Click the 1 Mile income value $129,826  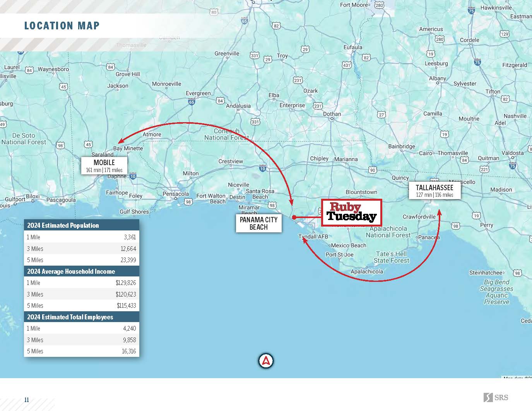(x=126, y=283)
